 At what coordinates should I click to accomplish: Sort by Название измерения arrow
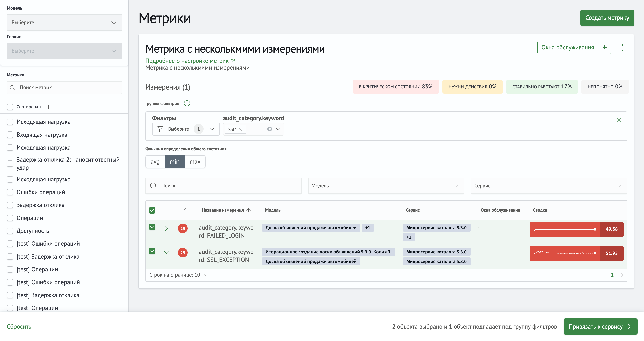point(249,210)
